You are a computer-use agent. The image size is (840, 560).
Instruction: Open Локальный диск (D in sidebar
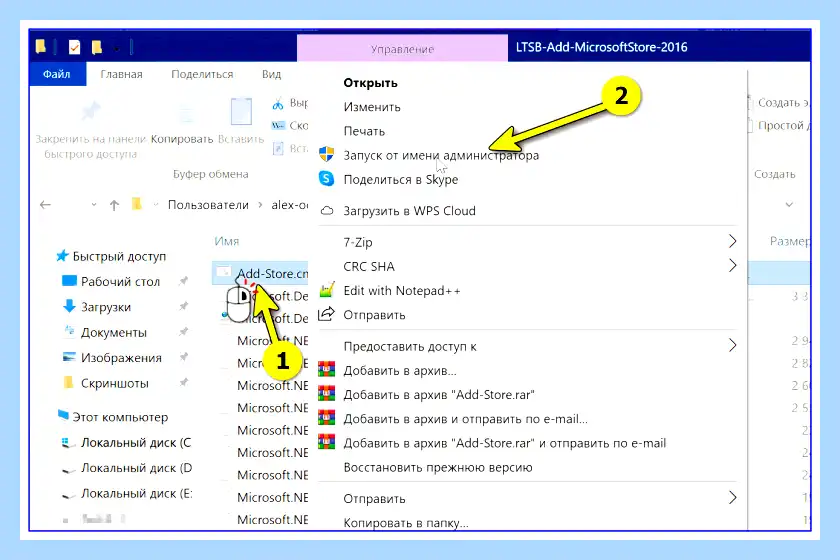tap(136, 468)
